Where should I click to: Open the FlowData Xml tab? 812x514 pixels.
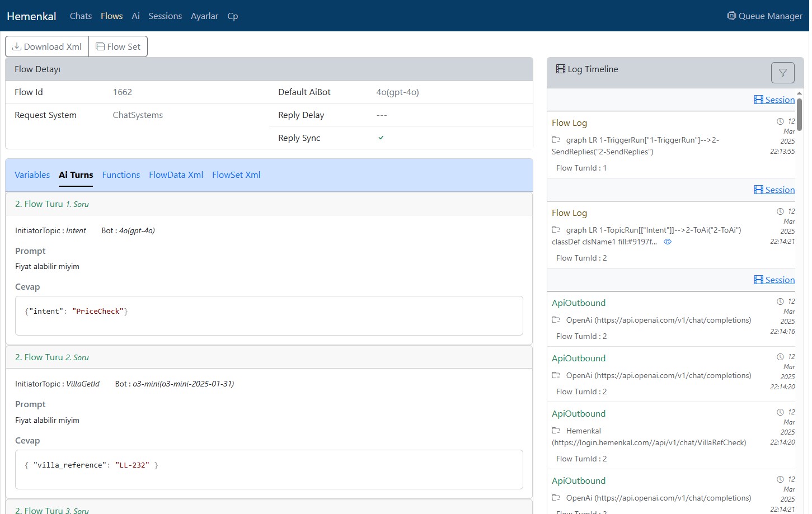point(176,175)
